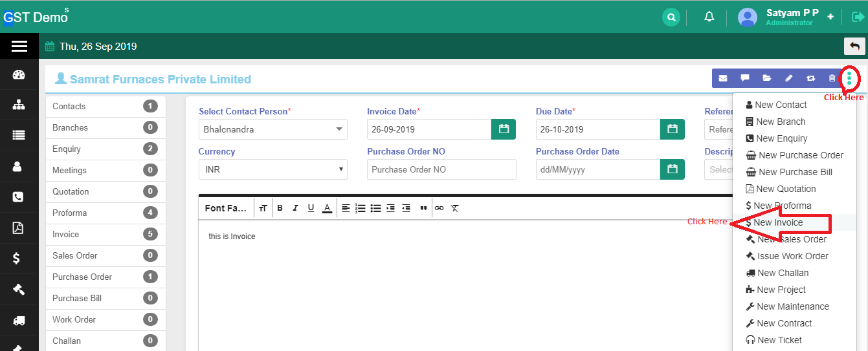Open the Invoice Date calendar picker
This screenshot has height=351, width=868.
click(504, 129)
